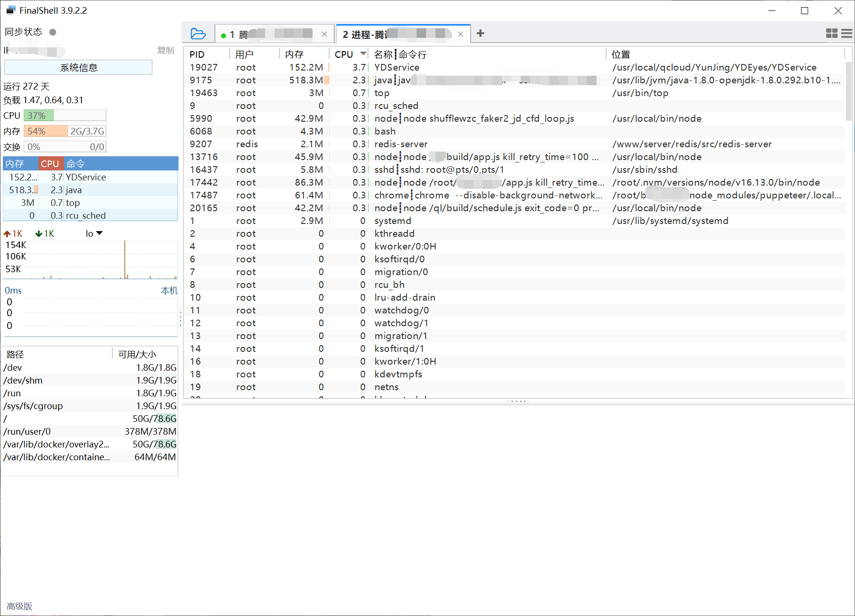Open the CPU column sort dropdown arrow
Viewport: 855px width, 616px height.
pos(364,54)
